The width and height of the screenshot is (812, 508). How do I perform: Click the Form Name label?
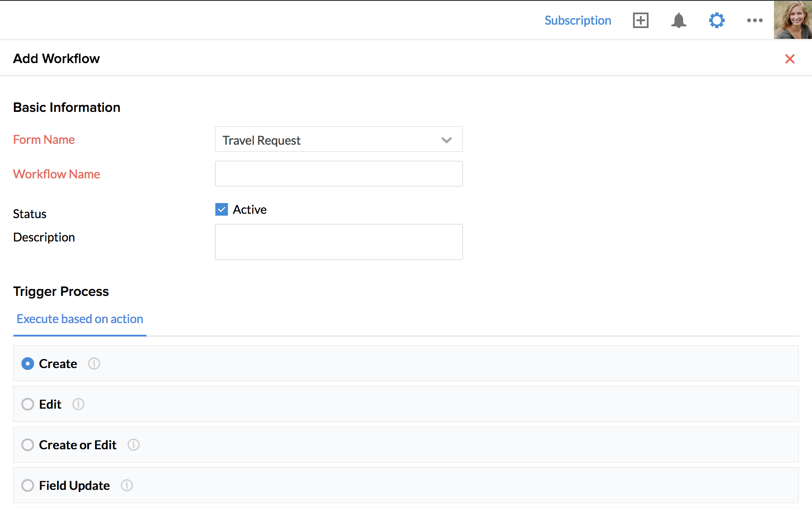pos(44,140)
